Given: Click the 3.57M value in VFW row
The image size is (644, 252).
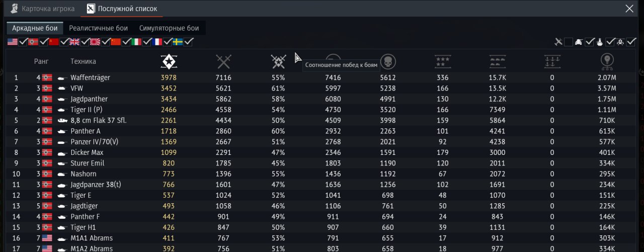Looking at the screenshot, I should (607, 88).
